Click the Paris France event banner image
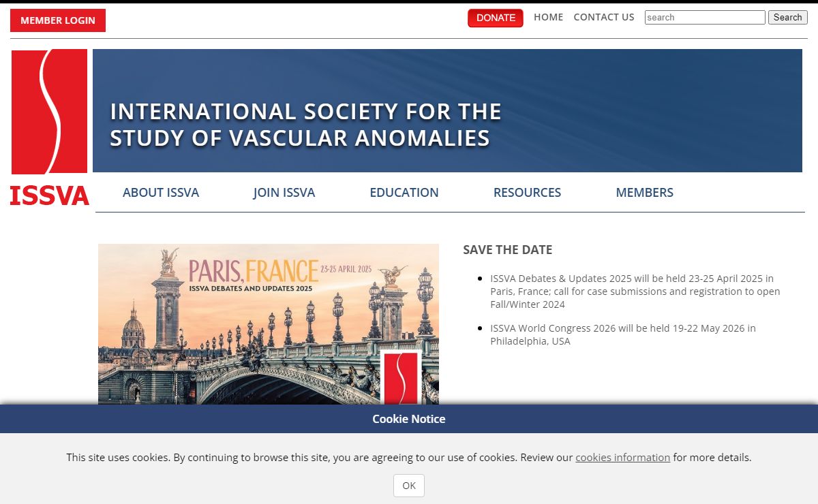Screen dimensions: 818x504 tap(269, 324)
